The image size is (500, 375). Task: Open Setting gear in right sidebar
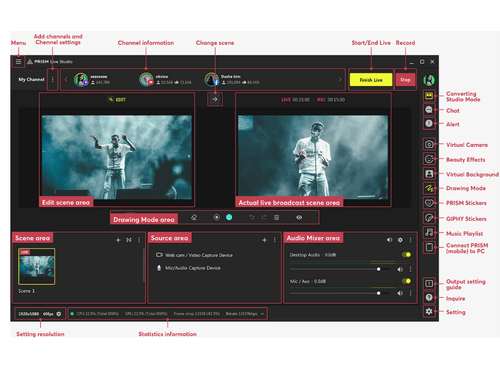pos(429,311)
